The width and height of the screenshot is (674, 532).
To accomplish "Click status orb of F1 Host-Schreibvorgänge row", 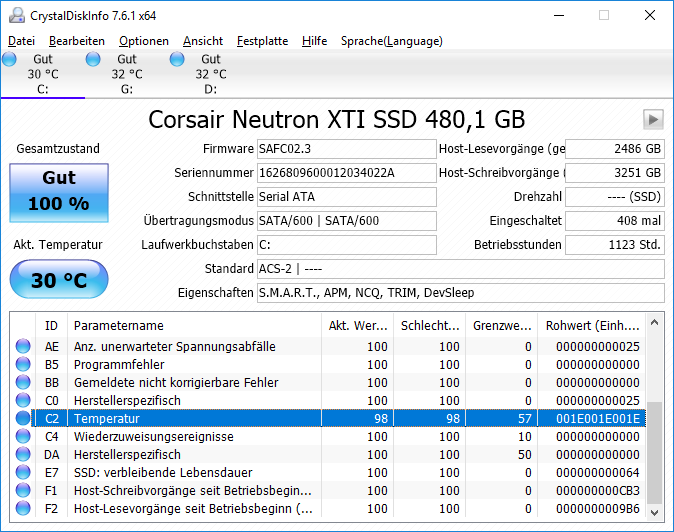I will pyautogui.click(x=23, y=490).
